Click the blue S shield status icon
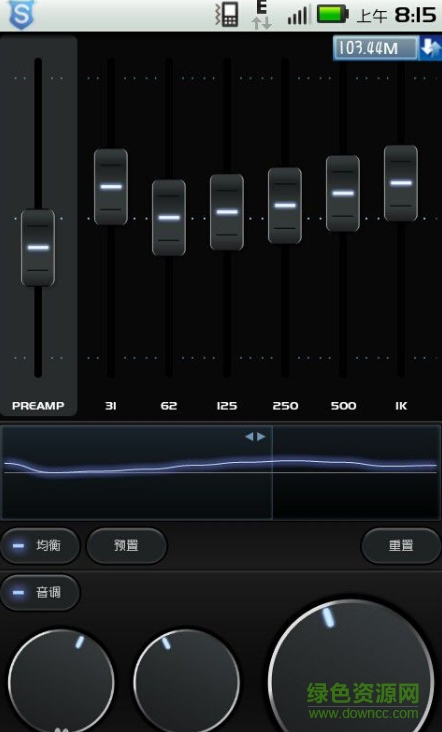The image size is (442, 732). click(21, 14)
